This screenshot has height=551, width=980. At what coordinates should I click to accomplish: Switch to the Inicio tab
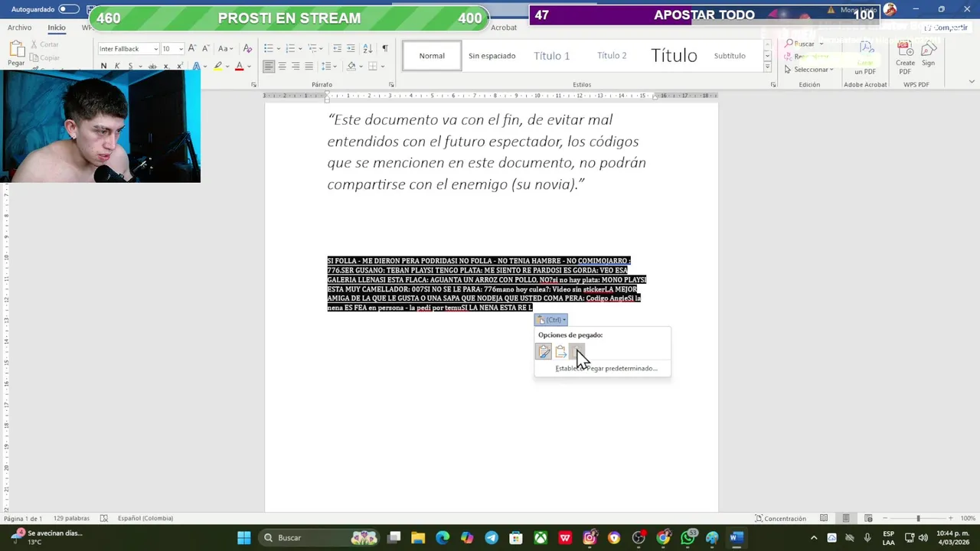tap(57, 28)
